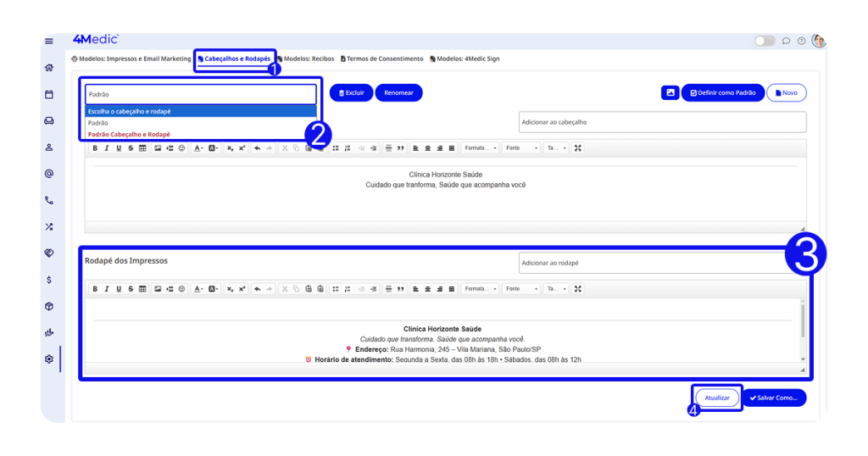Open the calendar icon in sidebar
Image resolution: width=868 pixels, height=456 pixels.
click(49, 94)
